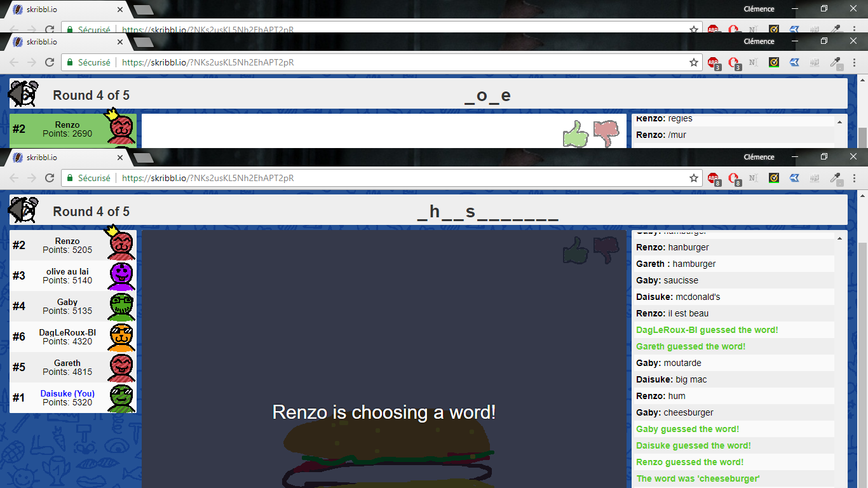Image resolution: width=868 pixels, height=488 pixels.
Task: Click "Round 4 of 5" label in front window
Action: (x=91, y=212)
